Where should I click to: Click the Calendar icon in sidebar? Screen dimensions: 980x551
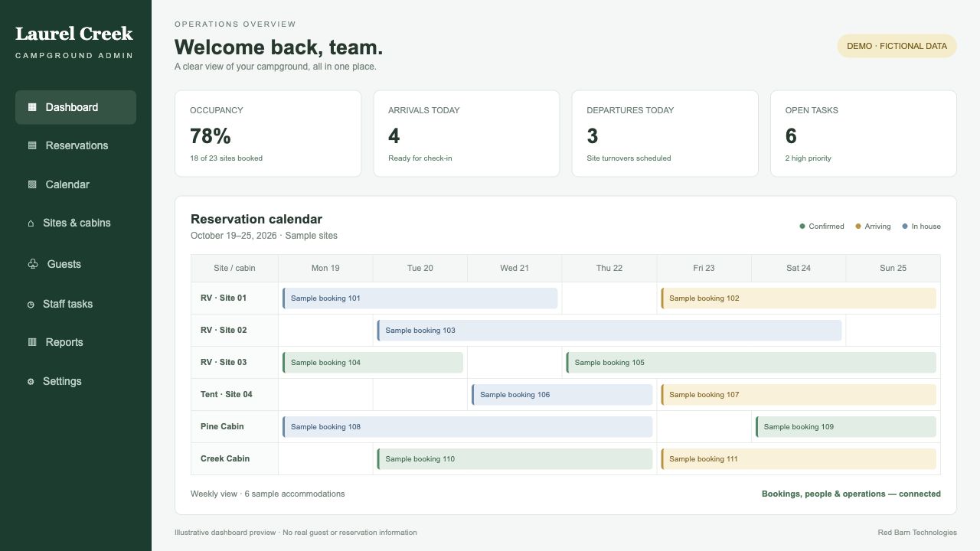pyautogui.click(x=32, y=184)
